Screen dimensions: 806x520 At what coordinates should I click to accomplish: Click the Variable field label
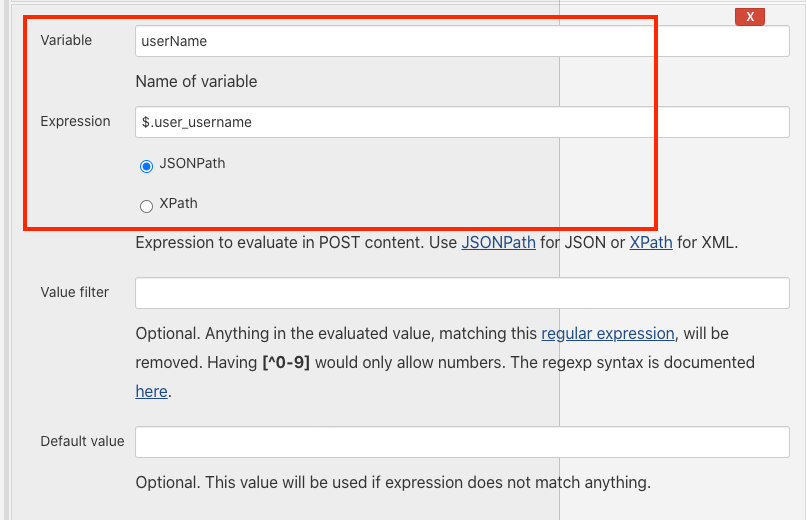(x=66, y=40)
